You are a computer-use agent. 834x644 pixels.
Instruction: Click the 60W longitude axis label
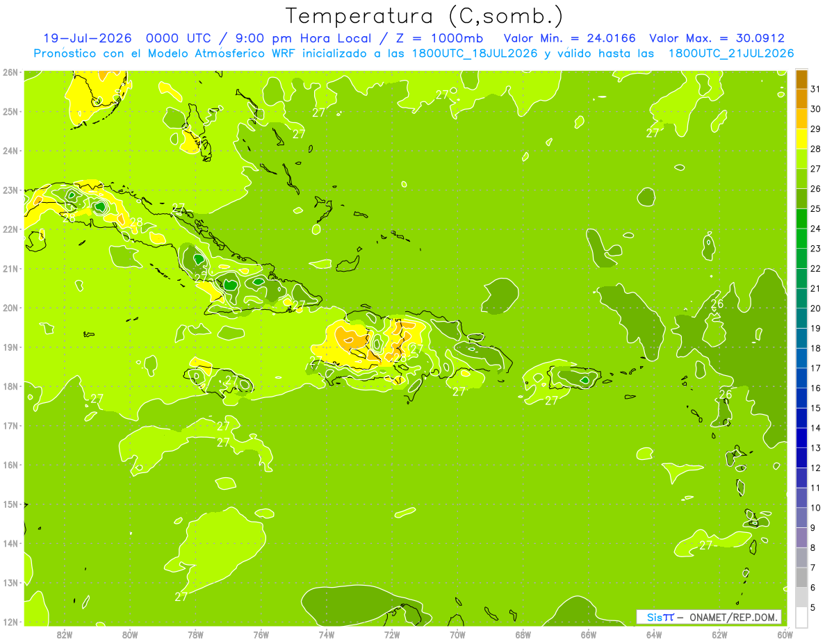pyautogui.click(x=785, y=634)
